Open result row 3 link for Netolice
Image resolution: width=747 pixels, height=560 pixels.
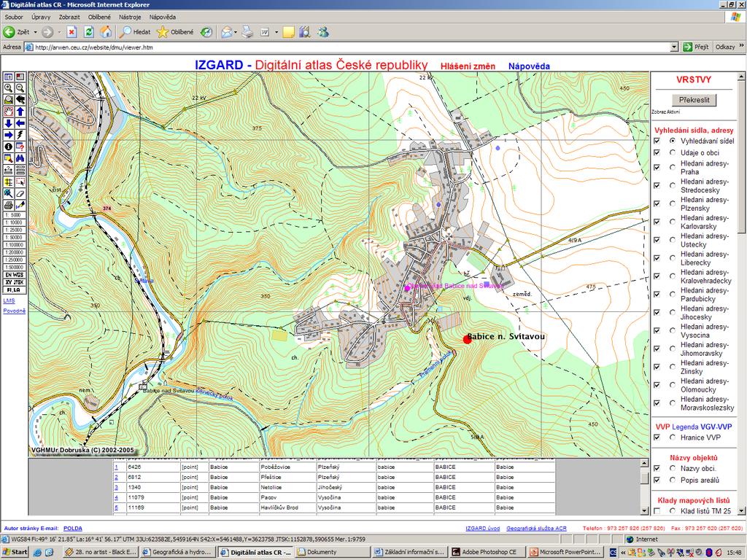click(x=116, y=487)
